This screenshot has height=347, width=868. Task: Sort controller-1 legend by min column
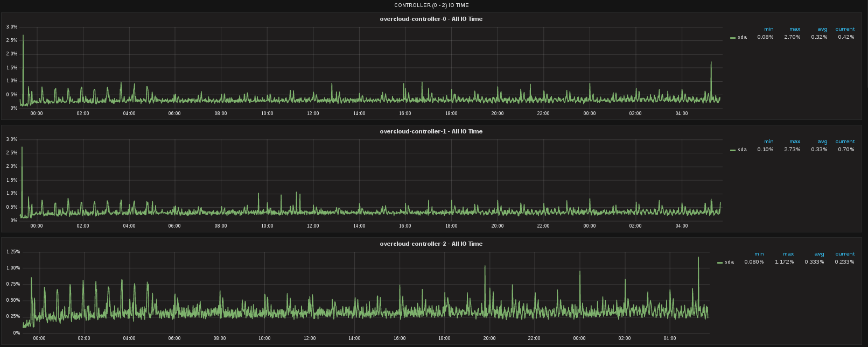(768, 141)
